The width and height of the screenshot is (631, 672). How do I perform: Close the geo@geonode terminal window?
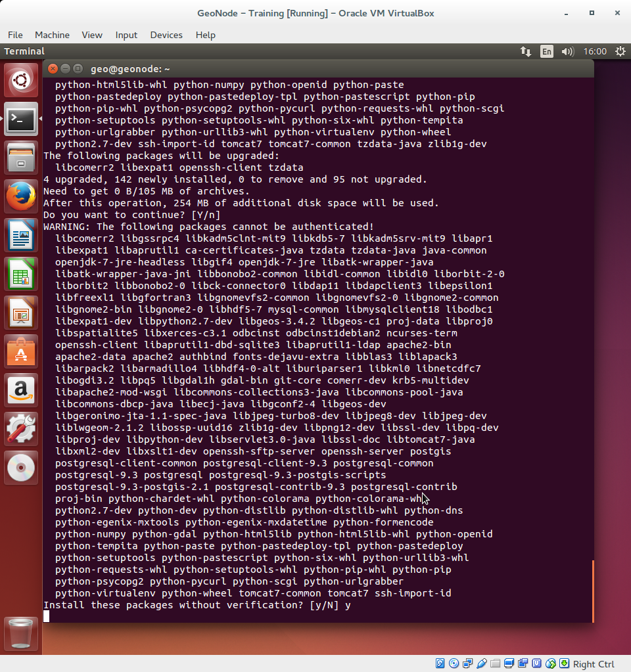(x=53, y=68)
